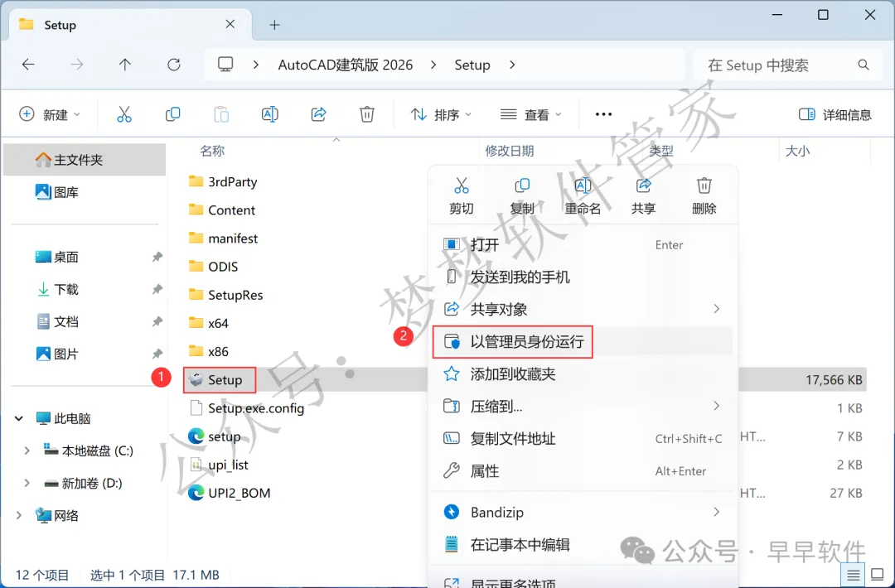Expand the 压缩到... submenu arrow
This screenshot has width=895, height=588.
[716, 406]
